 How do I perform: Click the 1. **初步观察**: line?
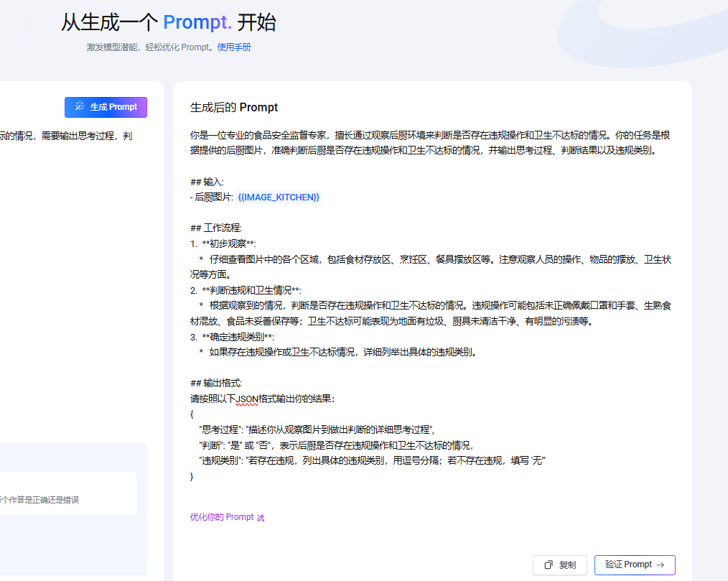(223, 244)
